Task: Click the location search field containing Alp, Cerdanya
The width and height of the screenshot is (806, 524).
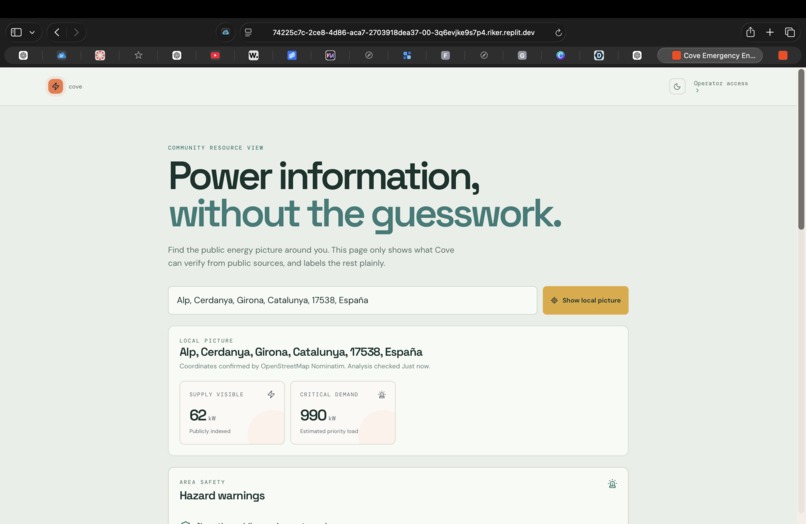Action: click(x=352, y=300)
